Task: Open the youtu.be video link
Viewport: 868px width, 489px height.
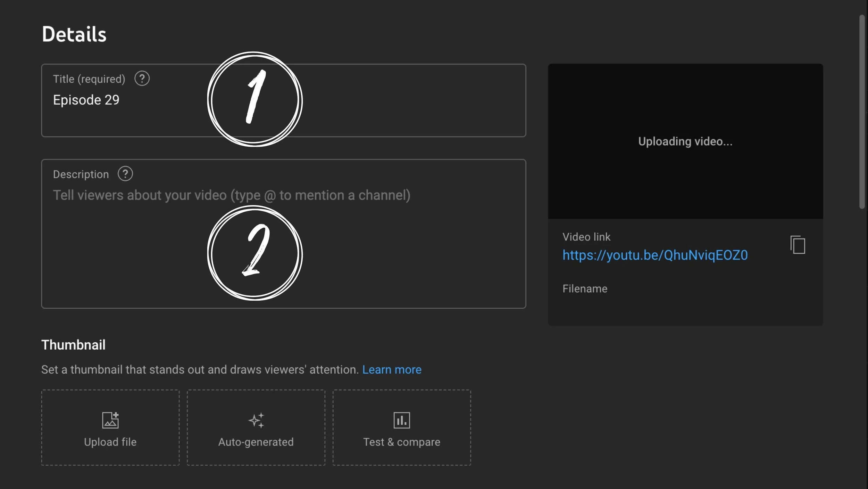Action: pyautogui.click(x=655, y=255)
